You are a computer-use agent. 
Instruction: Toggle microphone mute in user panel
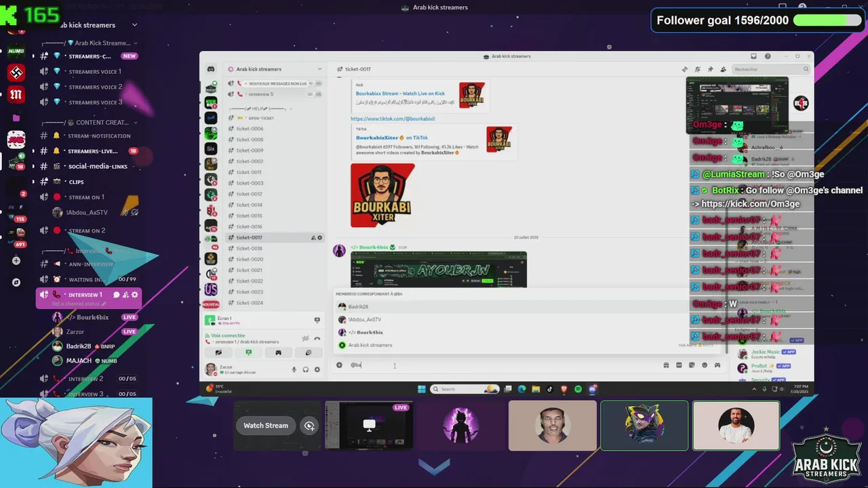coord(294,369)
